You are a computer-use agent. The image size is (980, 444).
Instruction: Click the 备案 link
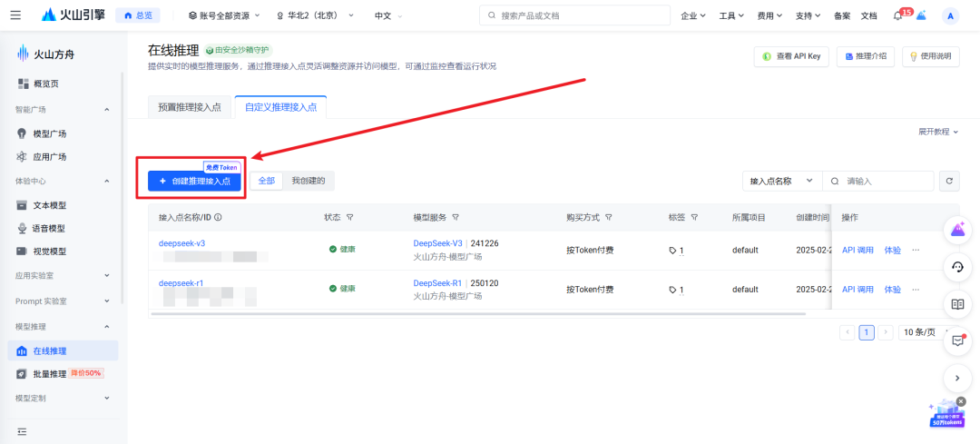pos(842,16)
